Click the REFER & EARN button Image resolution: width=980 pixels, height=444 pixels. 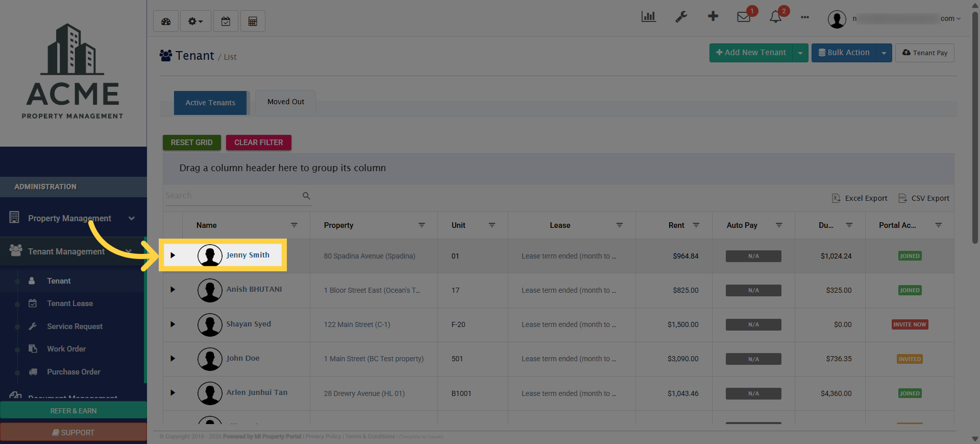tap(73, 411)
